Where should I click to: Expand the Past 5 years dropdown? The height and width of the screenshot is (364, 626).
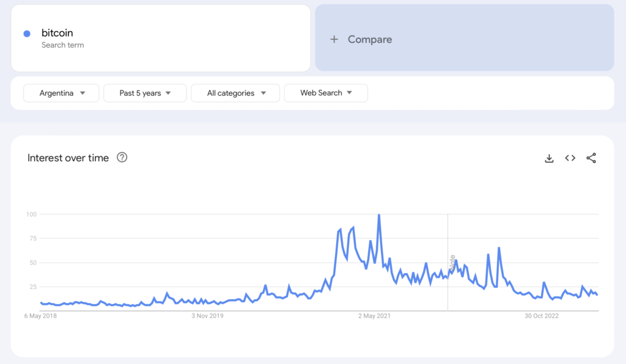(145, 93)
